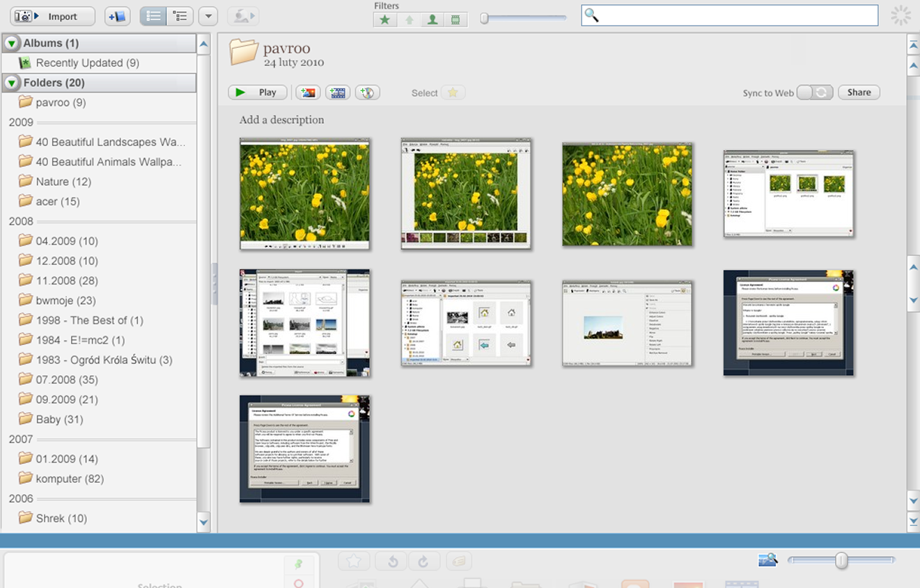This screenshot has height=588, width=920.
Task: Click the Share button
Action: click(x=859, y=93)
